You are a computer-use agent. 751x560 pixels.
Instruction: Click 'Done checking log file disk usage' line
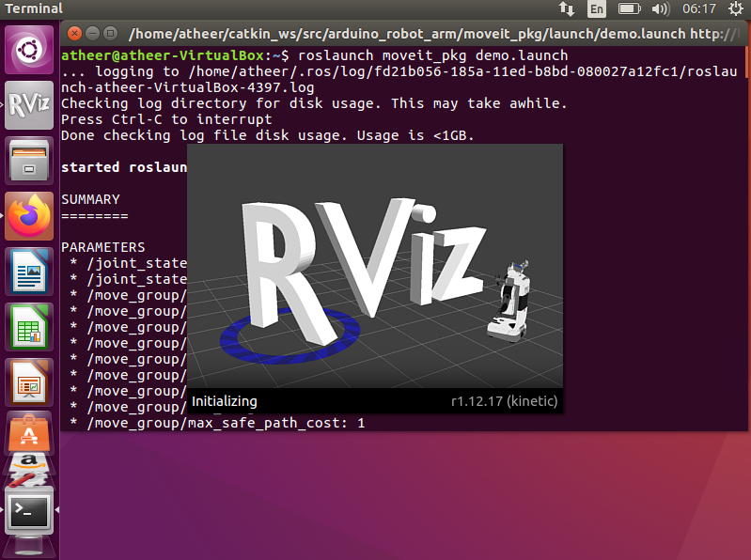(267, 135)
